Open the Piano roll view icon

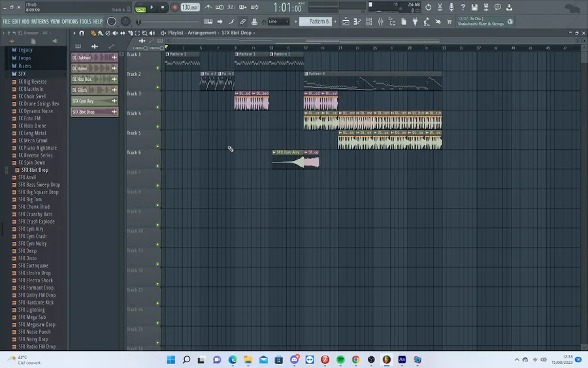[357, 22]
